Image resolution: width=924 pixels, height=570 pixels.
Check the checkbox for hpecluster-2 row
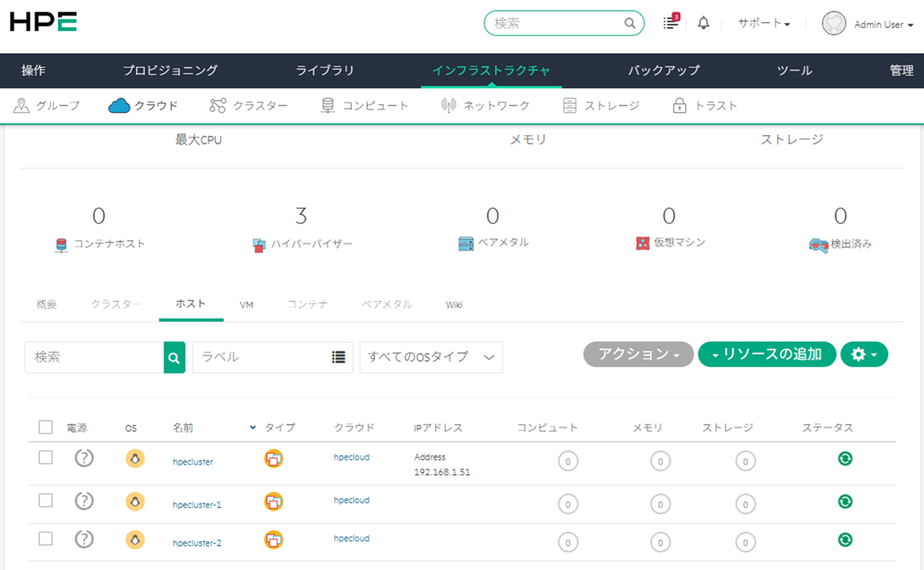click(x=45, y=539)
